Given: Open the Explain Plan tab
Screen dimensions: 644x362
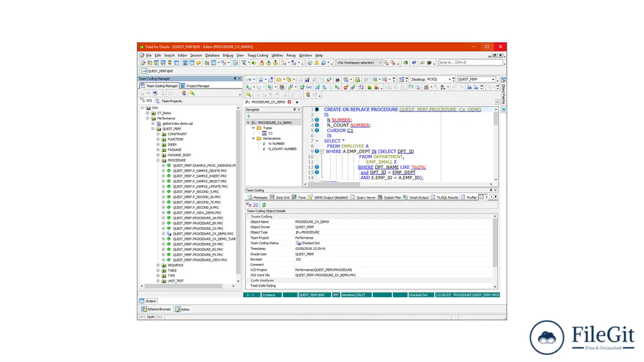Looking at the screenshot, I should [x=389, y=198].
